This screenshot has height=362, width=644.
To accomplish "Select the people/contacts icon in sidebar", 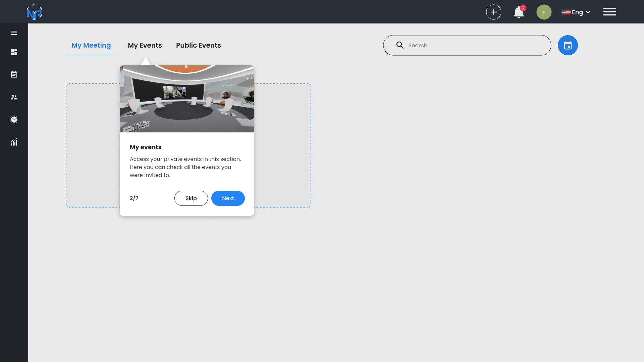I will (x=14, y=97).
